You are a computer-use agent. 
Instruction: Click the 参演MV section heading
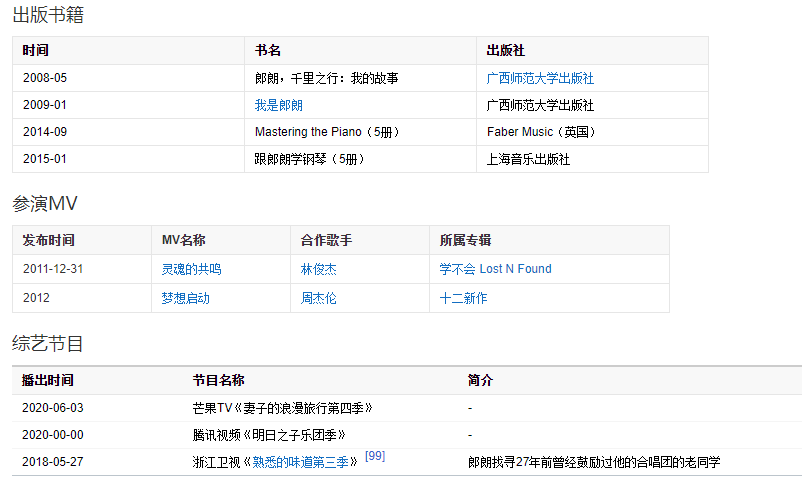[45, 203]
